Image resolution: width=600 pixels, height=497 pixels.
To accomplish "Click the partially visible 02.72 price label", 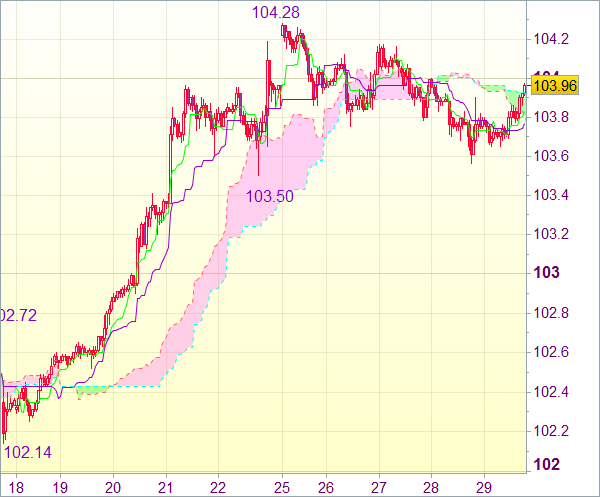I will point(18,315).
